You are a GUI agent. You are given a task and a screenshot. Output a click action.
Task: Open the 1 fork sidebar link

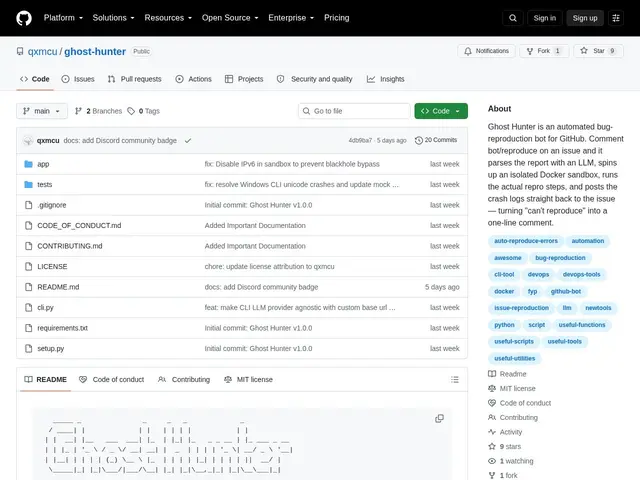tap(502, 476)
